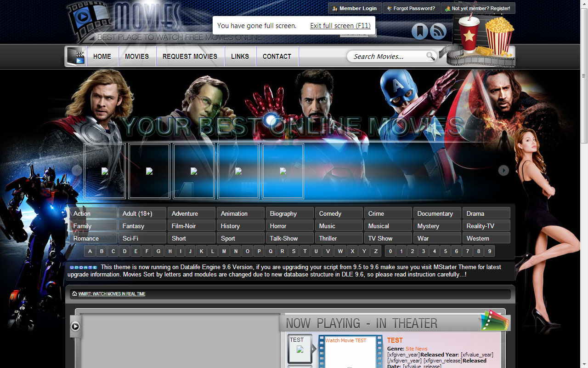Open the orange TEST movie title link
Viewport: 588px width, 368px height.
[395, 340]
